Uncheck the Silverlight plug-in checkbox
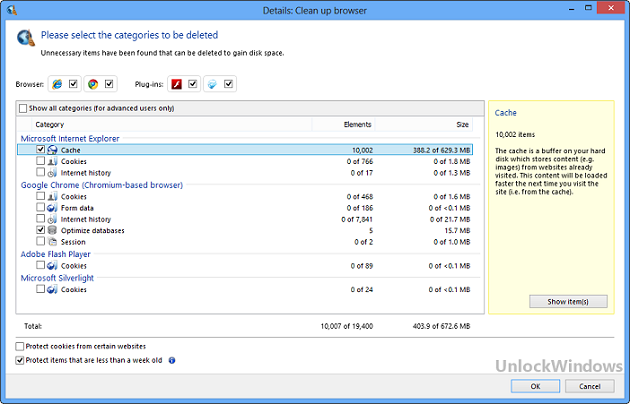Screen dimensions: 630x404 tap(228, 84)
